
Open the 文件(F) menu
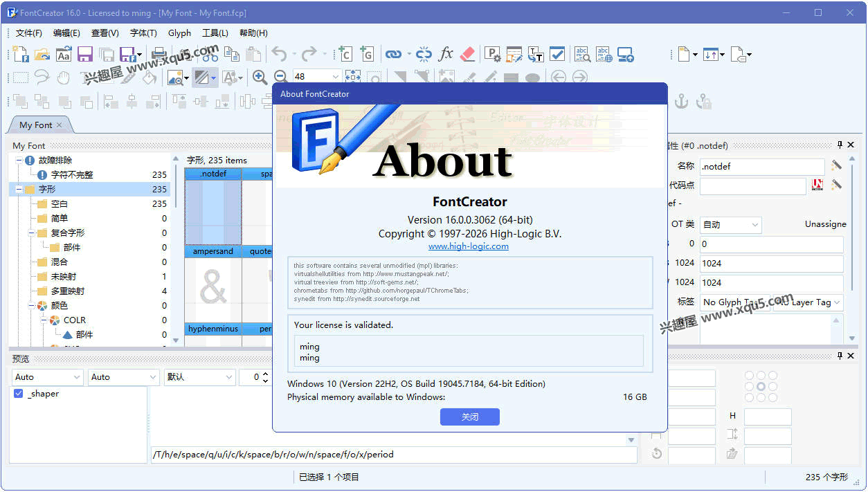click(29, 33)
